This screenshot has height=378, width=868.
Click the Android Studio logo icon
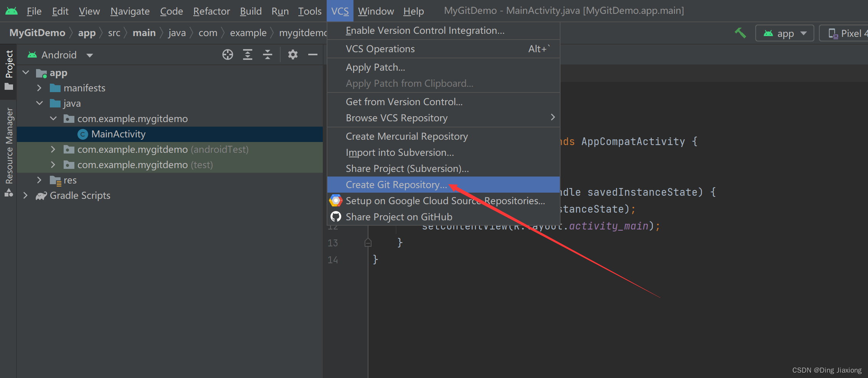[x=12, y=11]
